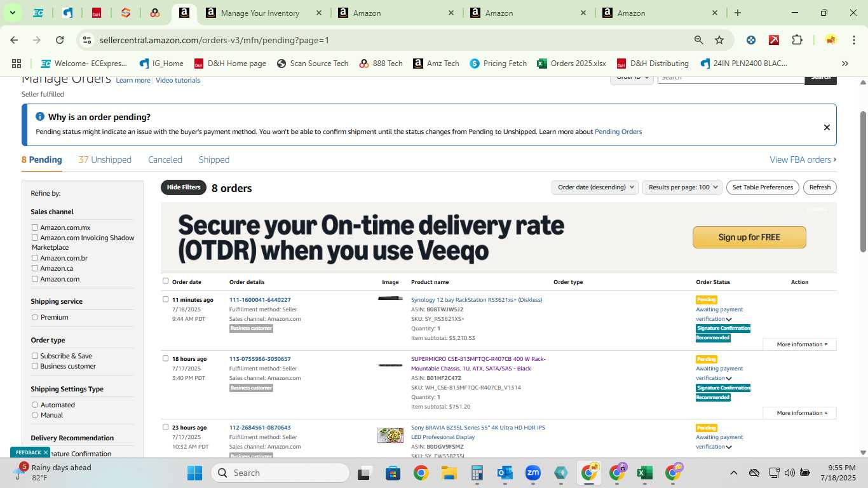Click the Hide Filters button

point(184,187)
